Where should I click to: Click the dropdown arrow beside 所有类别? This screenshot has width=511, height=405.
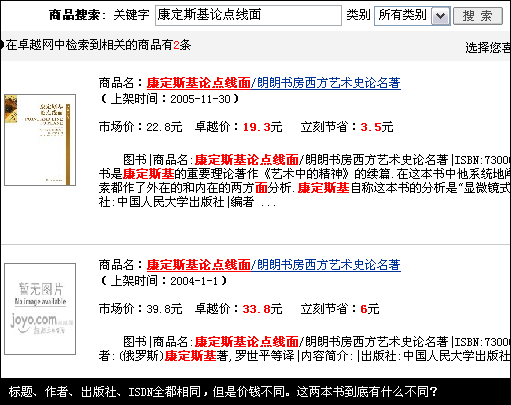441,16
